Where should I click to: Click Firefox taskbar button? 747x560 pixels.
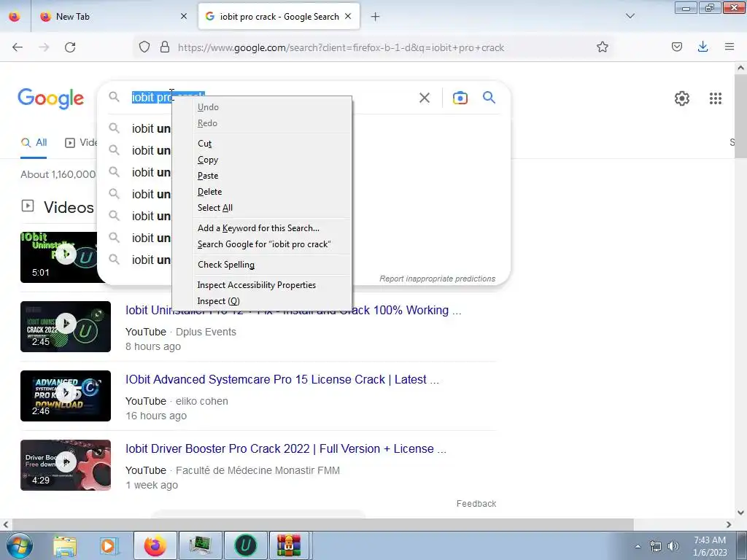click(155, 545)
